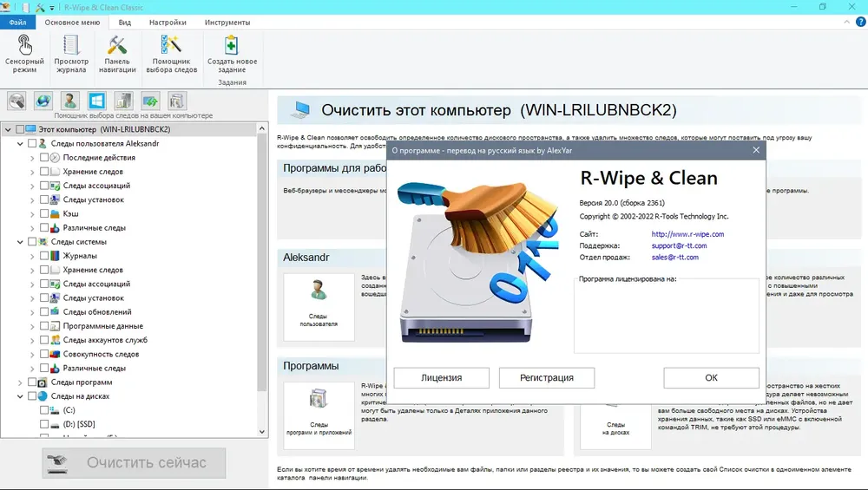This screenshot has width=868, height=490.
Task: Click the Регистрация button
Action: pos(547,378)
